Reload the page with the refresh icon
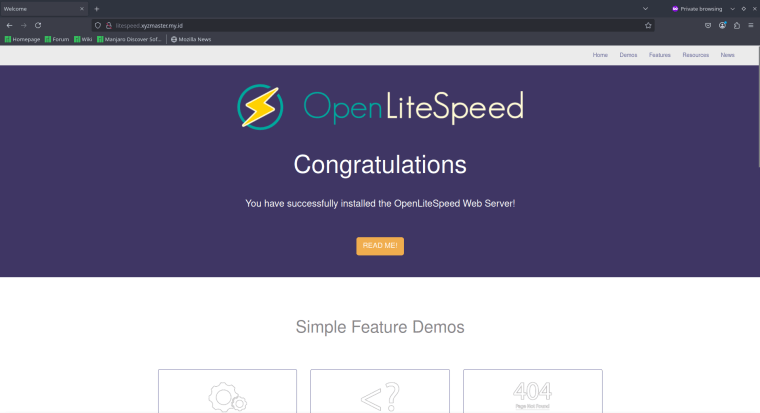 coord(38,26)
